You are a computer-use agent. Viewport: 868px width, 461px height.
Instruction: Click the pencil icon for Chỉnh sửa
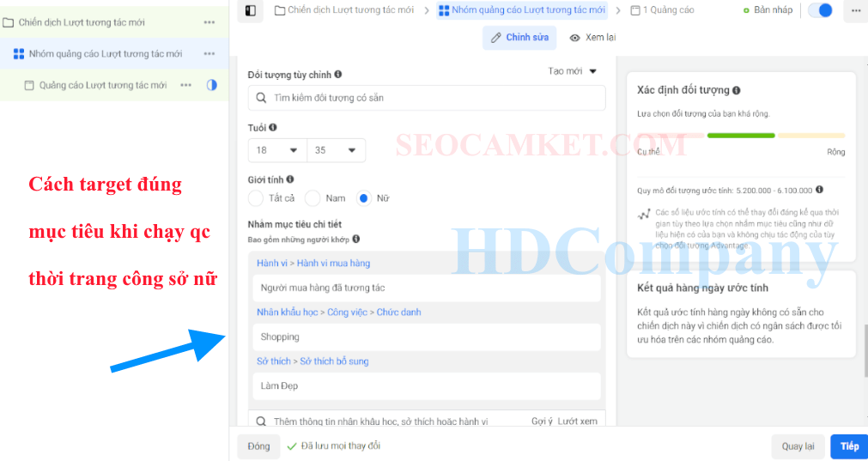click(496, 38)
